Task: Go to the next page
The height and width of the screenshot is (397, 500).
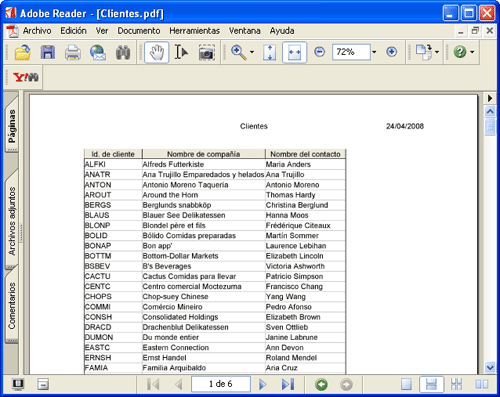Action: point(263,384)
